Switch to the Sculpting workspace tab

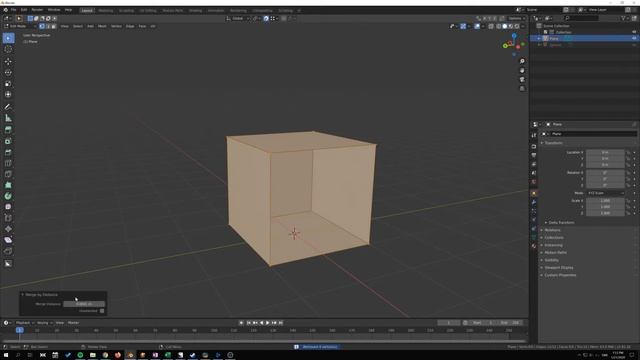pos(127,11)
